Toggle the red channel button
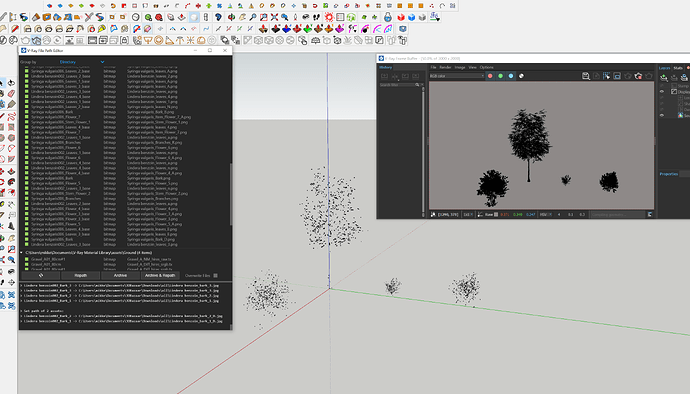 tap(490, 76)
